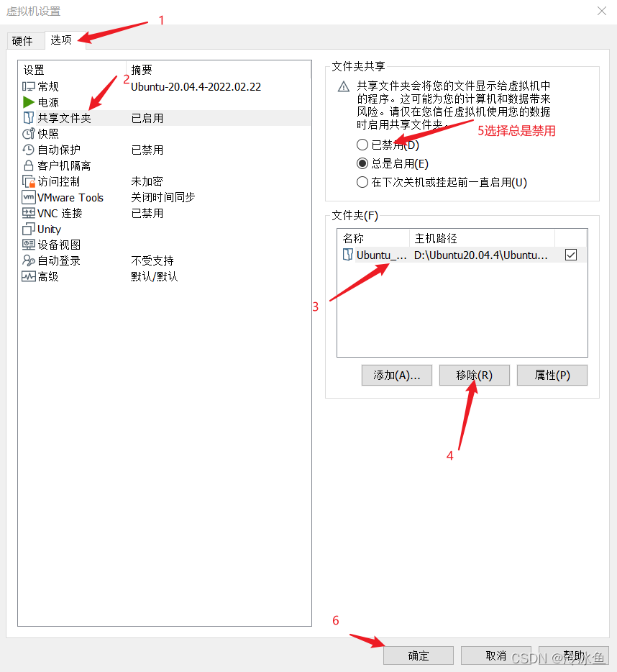
Task: Select the 高级 settings row
Action: click(165, 276)
